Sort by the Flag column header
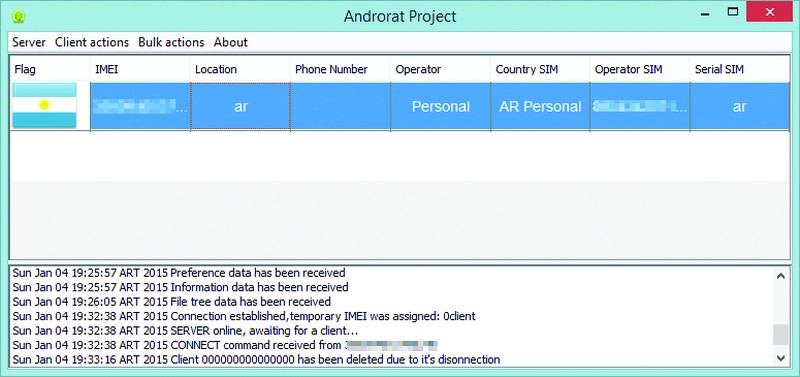The height and width of the screenshot is (377, 800). coord(50,69)
